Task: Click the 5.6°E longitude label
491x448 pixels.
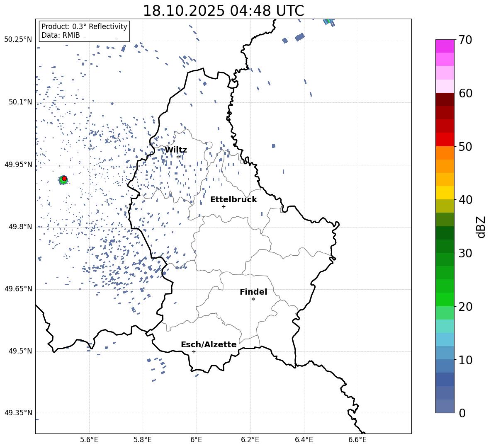Action: point(89,440)
